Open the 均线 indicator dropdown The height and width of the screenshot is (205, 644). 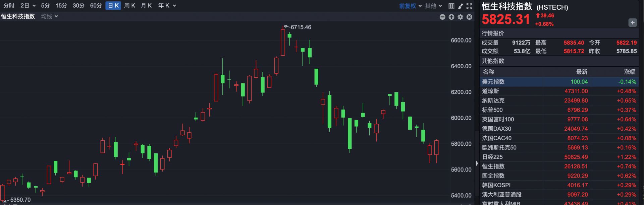49,16
